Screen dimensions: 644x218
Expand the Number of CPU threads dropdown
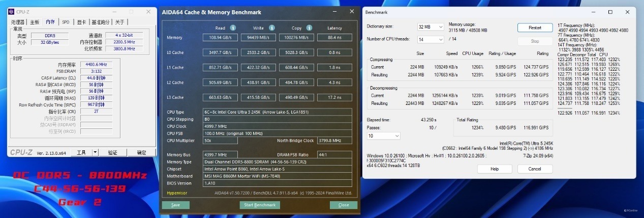tap(431, 40)
